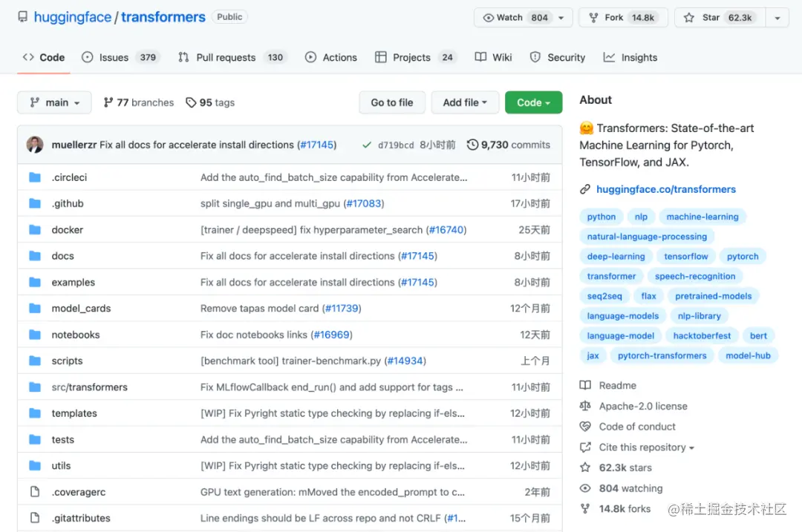Click the green commit status checkmark
The image size is (802, 532).
click(366, 145)
